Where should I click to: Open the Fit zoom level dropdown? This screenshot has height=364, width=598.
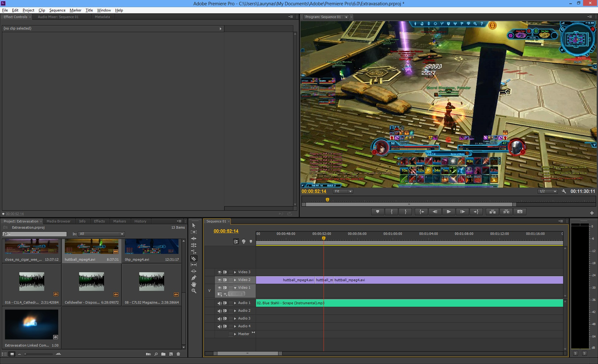tap(343, 191)
